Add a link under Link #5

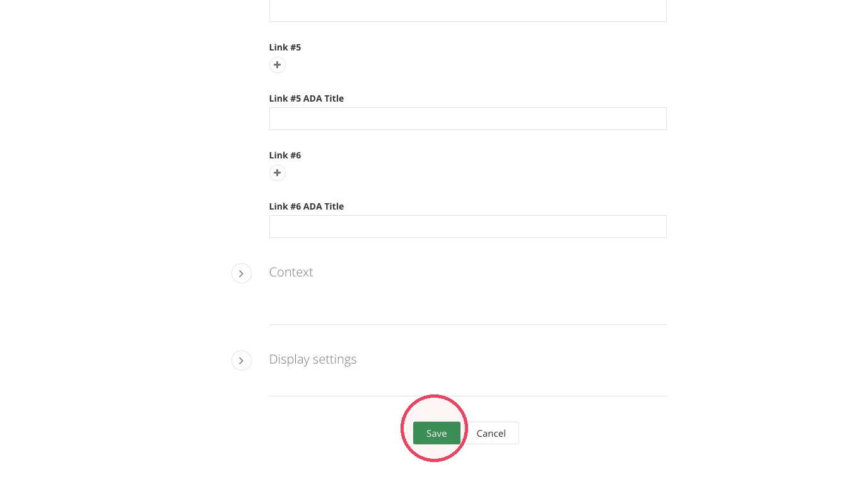(277, 65)
